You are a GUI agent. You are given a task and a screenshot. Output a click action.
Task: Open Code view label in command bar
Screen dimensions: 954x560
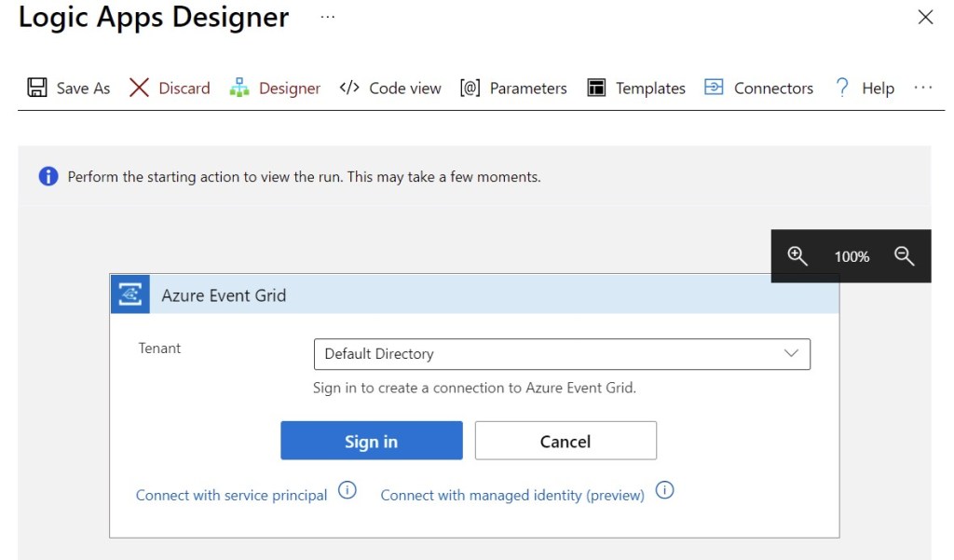tap(405, 89)
